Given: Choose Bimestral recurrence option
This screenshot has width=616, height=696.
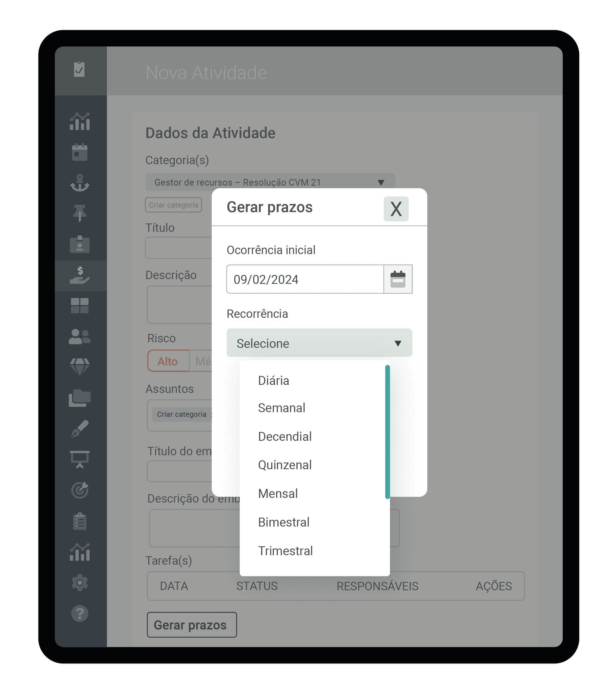Looking at the screenshot, I should coord(284,522).
